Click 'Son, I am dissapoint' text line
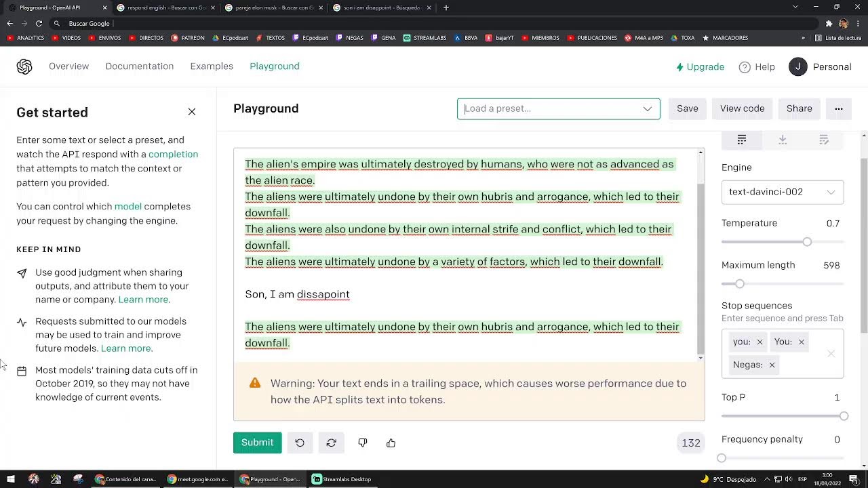 [x=297, y=294]
